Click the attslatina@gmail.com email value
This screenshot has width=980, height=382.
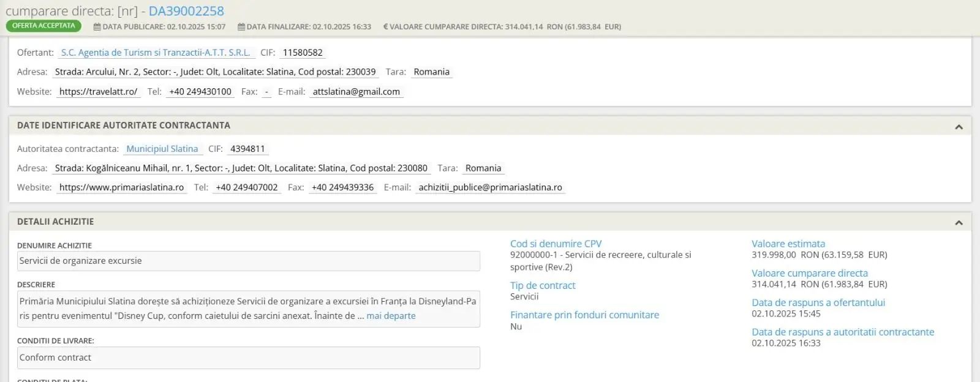[x=356, y=92]
